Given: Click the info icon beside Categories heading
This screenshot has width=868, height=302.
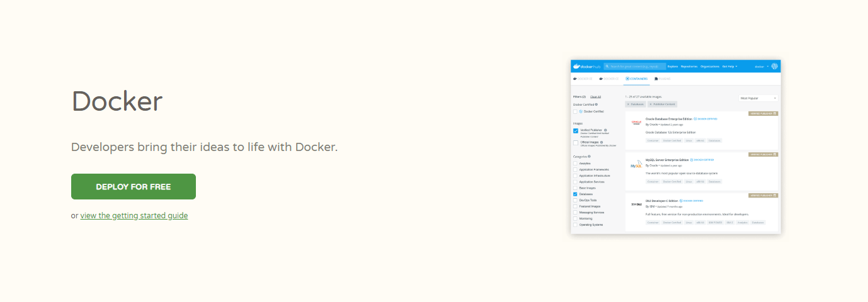Looking at the screenshot, I should (x=589, y=156).
